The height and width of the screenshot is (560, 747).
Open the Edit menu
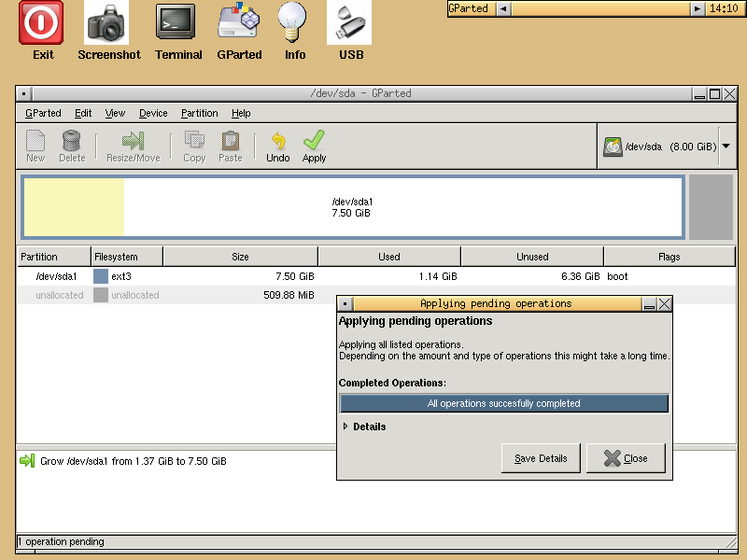click(x=83, y=113)
